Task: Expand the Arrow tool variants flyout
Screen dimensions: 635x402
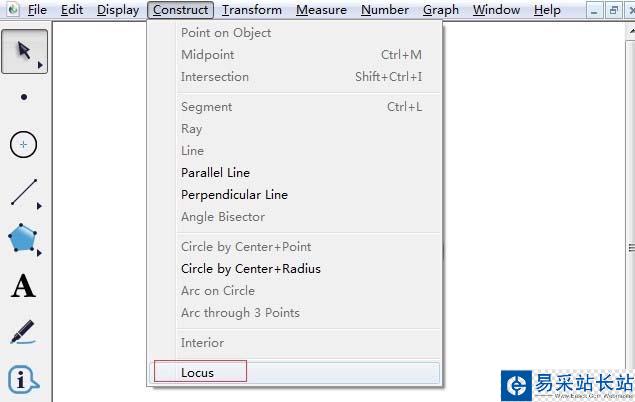Action: (40, 66)
